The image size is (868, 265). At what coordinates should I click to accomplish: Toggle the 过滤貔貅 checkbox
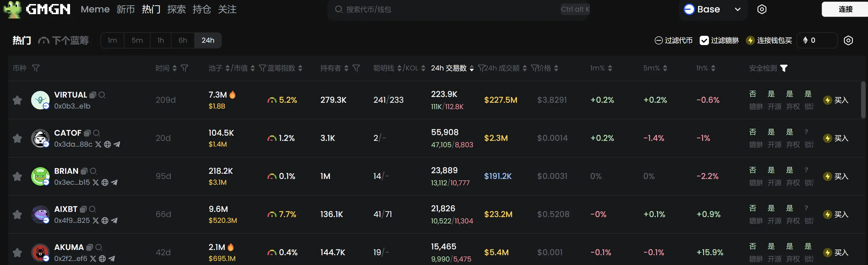pos(704,40)
